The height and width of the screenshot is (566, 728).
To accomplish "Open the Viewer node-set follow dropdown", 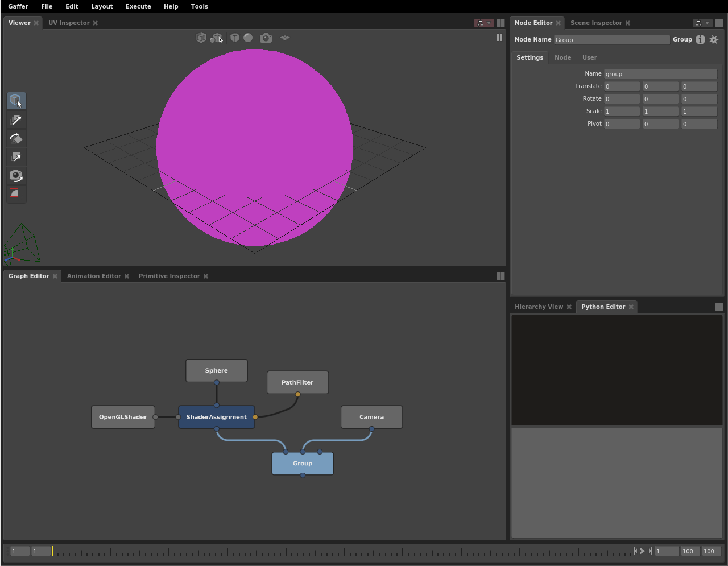I will point(484,23).
